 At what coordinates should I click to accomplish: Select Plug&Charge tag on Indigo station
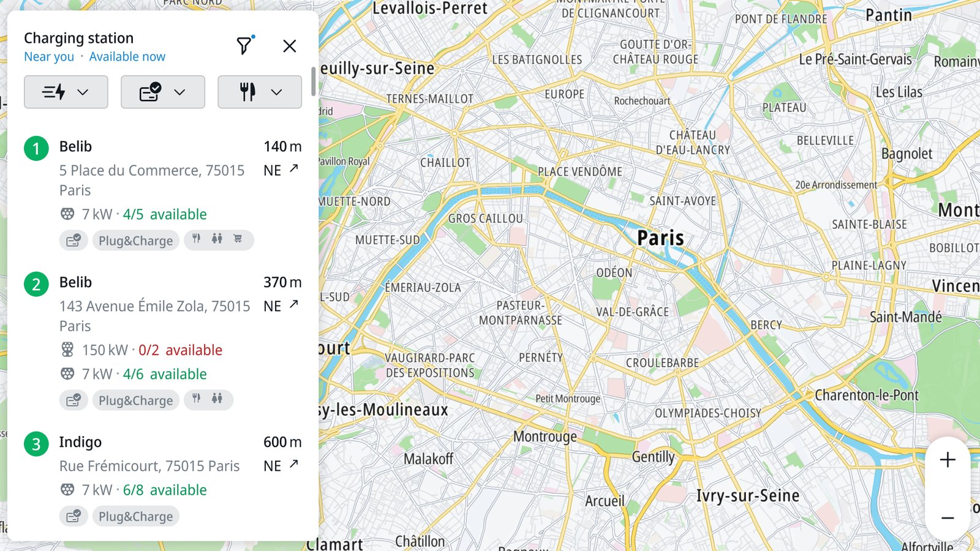coord(136,516)
